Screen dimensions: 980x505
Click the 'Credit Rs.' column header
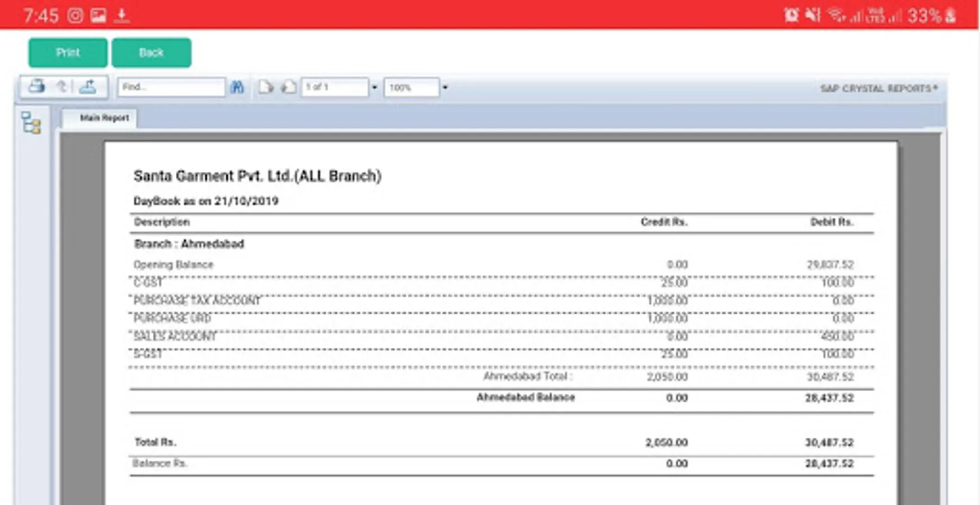click(x=664, y=222)
